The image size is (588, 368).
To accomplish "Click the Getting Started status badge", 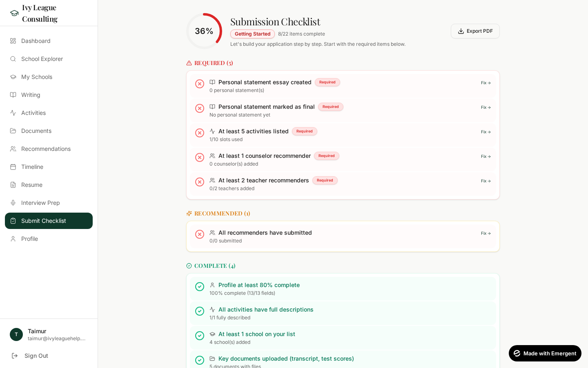I will [252, 34].
